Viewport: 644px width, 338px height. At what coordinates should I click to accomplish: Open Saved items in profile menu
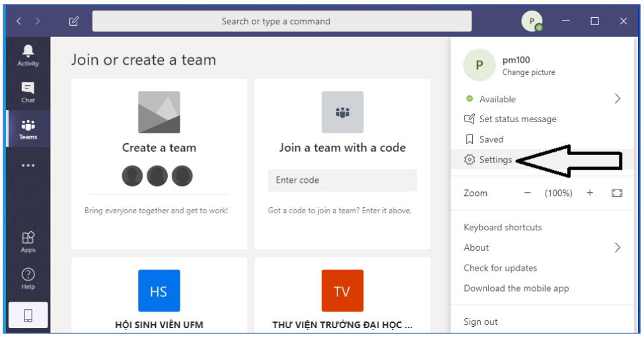[491, 139]
